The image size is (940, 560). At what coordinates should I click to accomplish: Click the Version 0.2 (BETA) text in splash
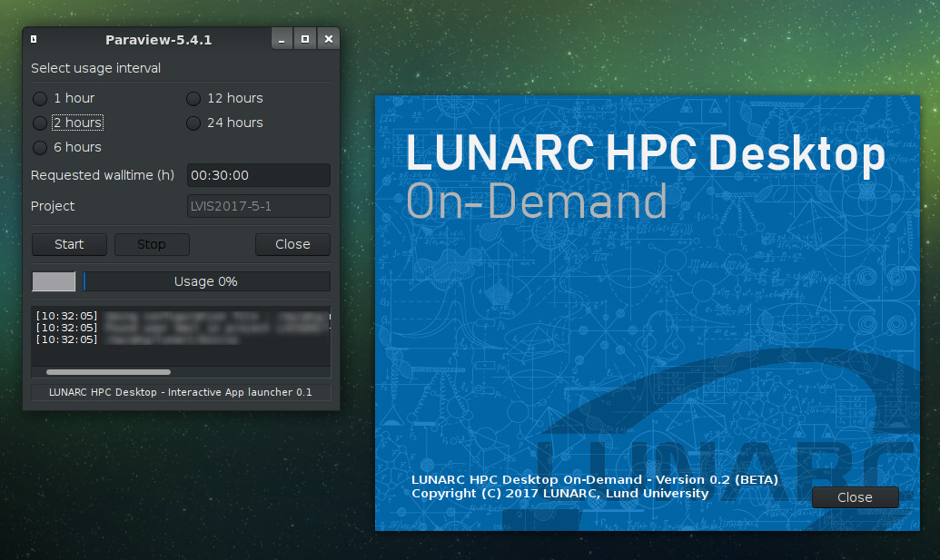click(x=717, y=480)
